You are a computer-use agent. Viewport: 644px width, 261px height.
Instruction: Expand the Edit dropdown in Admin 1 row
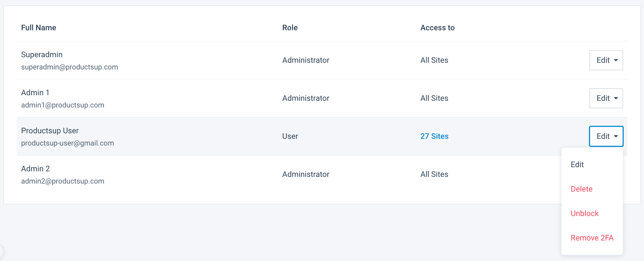click(606, 98)
